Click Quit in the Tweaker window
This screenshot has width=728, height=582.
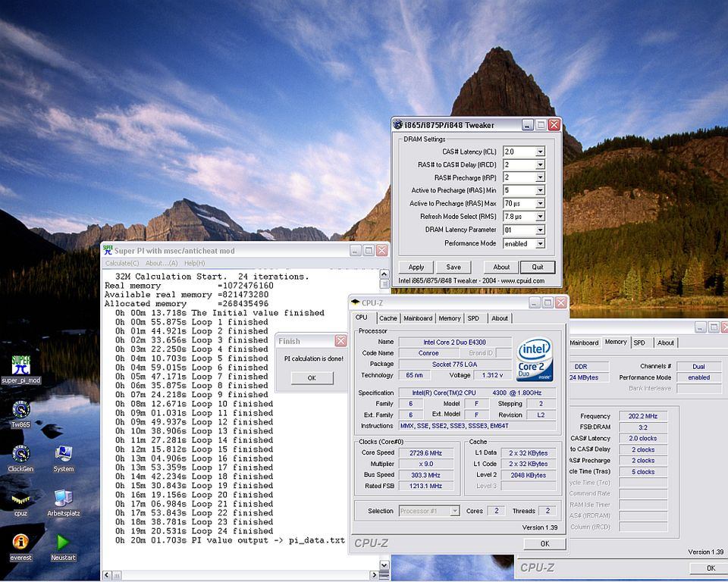coord(538,267)
